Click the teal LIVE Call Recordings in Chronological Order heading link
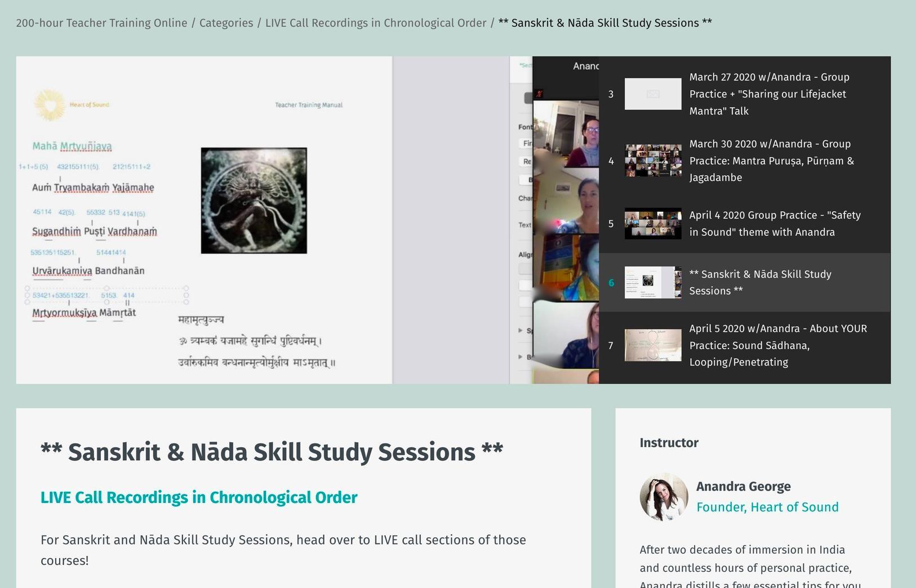 (199, 498)
